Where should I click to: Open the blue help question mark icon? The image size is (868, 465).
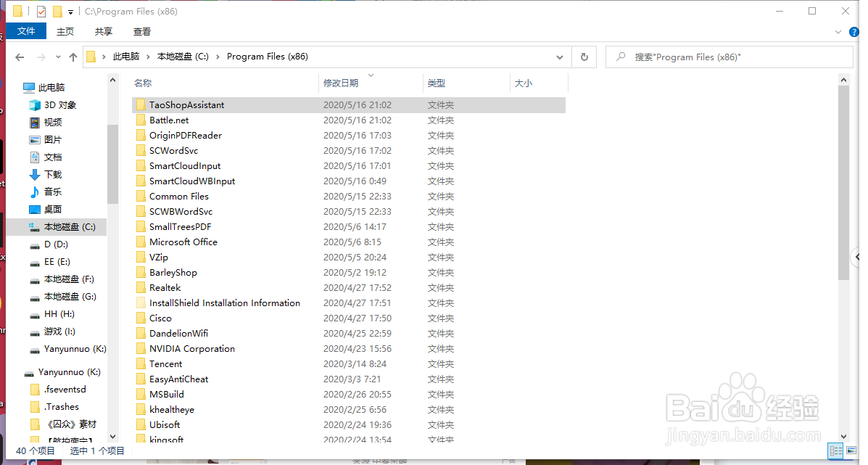tap(854, 32)
